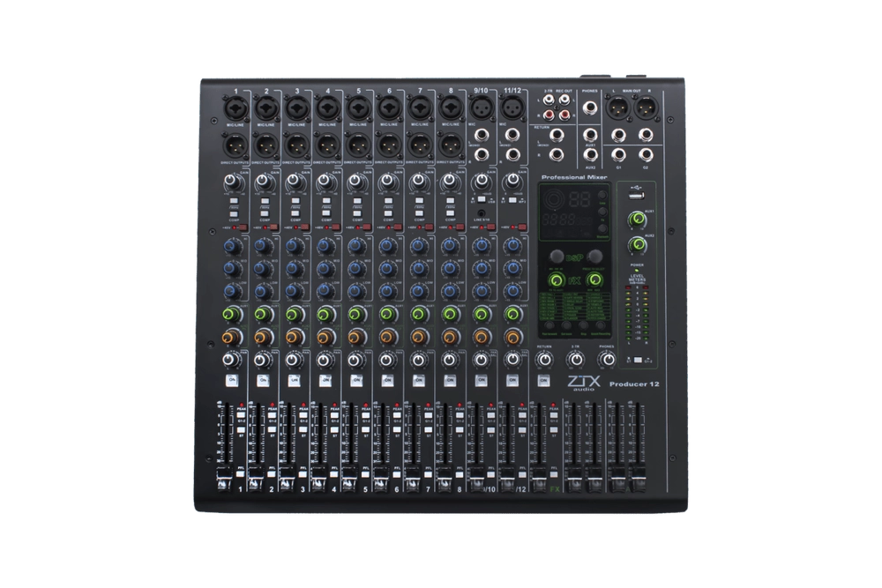Viewport: 882px width, 588px height.
Task: Assign channel 5 to ST bus button
Action: click(366, 430)
